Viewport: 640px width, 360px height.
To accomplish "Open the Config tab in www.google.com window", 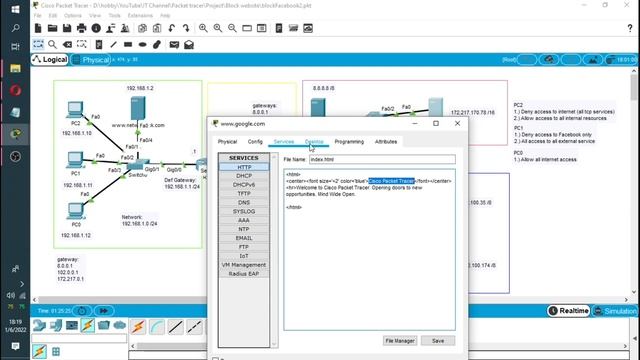I will pos(255,142).
